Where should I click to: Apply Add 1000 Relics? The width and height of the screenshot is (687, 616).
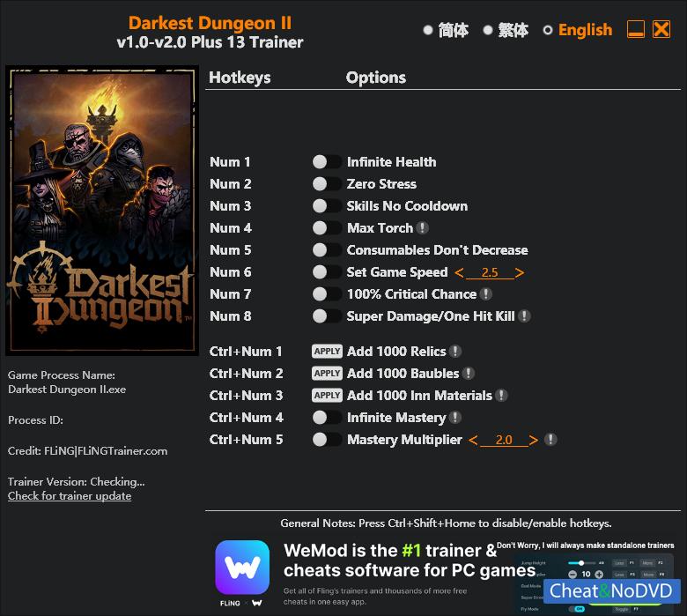pos(327,352)
